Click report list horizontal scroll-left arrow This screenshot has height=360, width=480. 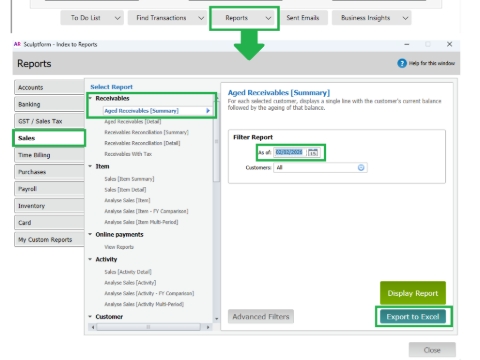point(93,327)
